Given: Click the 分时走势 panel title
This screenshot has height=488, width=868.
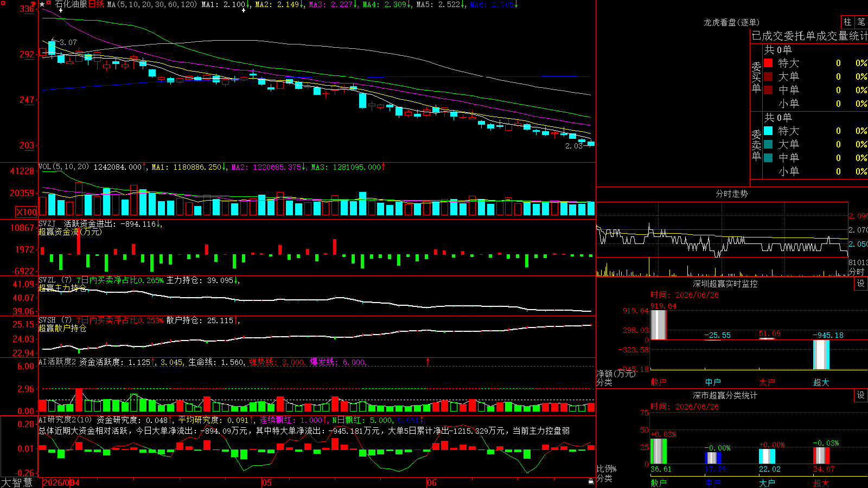Looking at the screenshot, I should pyautogui.click(x=731, y=194).
